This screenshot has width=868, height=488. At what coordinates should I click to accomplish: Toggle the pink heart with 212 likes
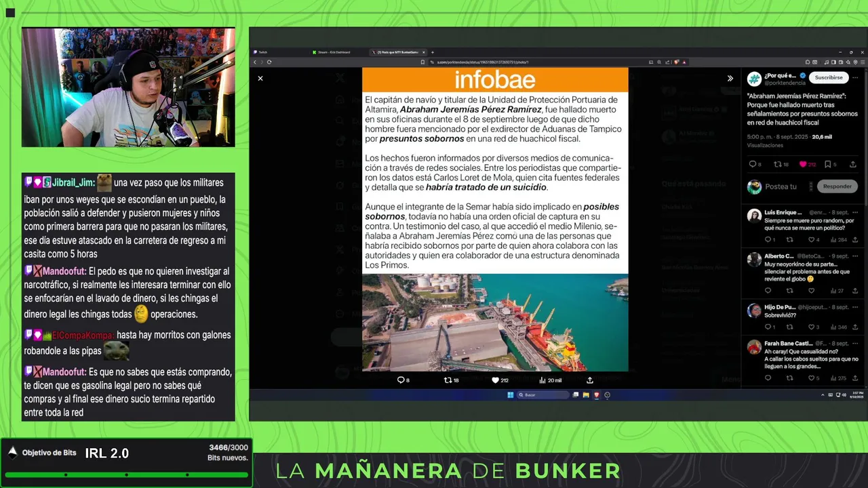(807, 164)
